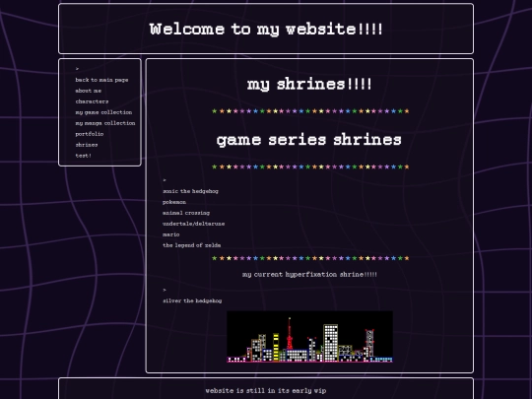
Task: Open the 'characters' sidebar link
Action: 92,101
